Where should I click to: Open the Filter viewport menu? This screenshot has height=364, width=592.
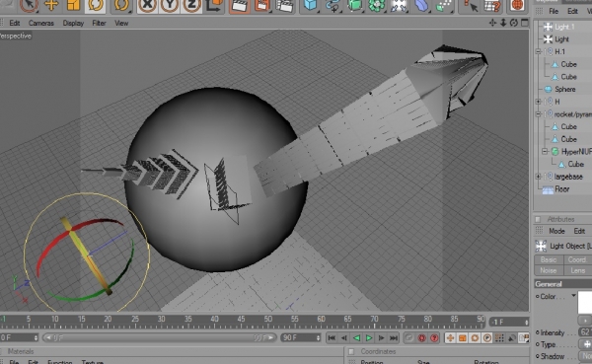[x=99, y=23]
